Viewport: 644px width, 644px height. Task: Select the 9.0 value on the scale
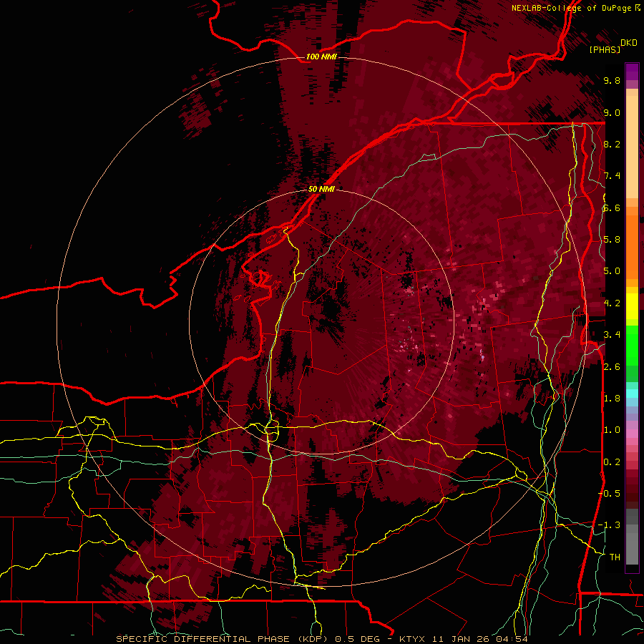[612, 112]
